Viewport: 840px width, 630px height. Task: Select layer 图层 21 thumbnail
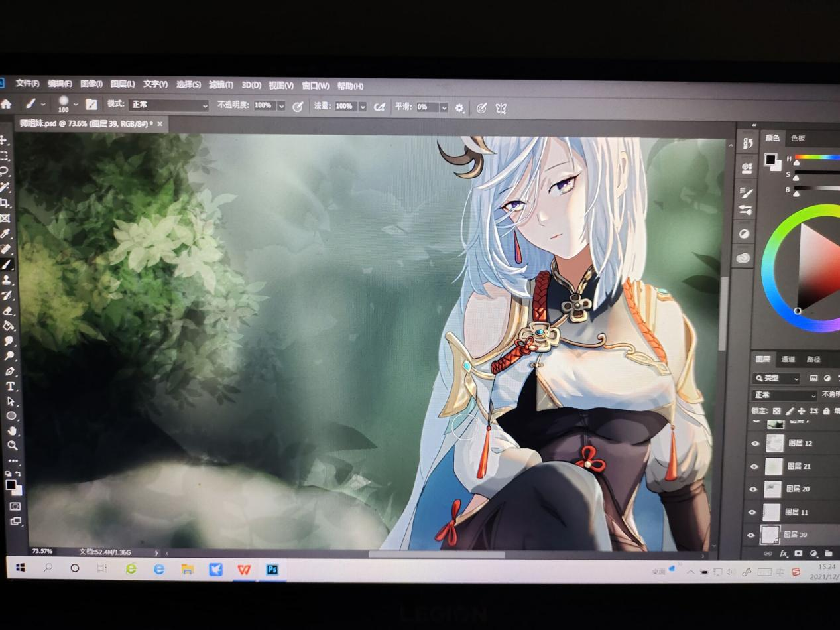(774, 466)
